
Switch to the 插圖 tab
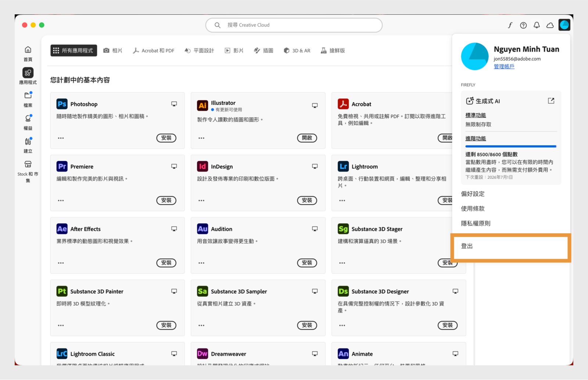point(263,50)
